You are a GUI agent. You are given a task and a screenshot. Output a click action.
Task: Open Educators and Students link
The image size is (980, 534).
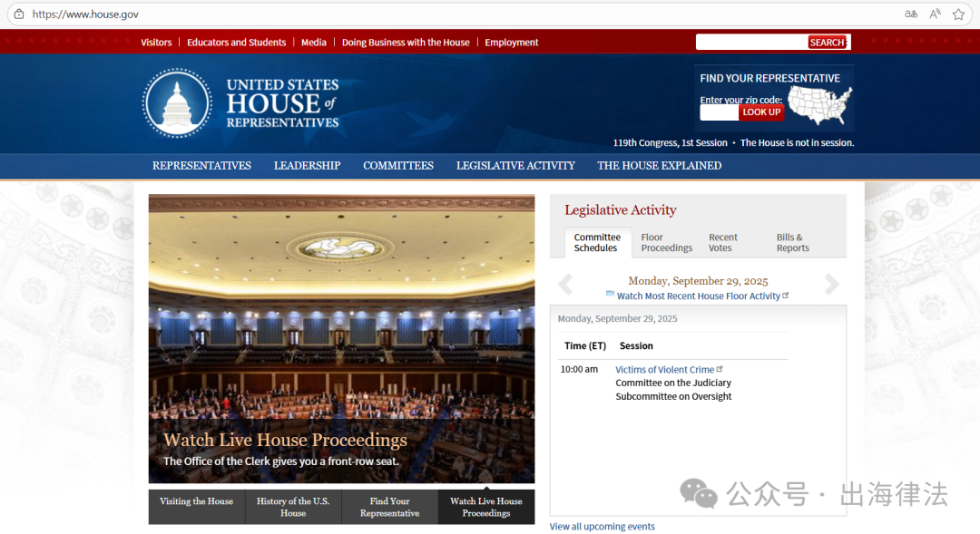pos(236,42)
